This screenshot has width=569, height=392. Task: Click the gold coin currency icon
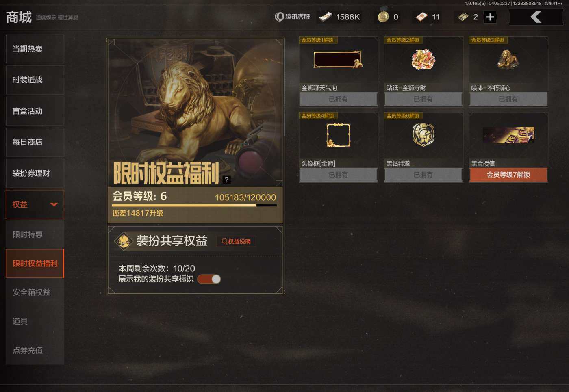[x=383, y=17]
